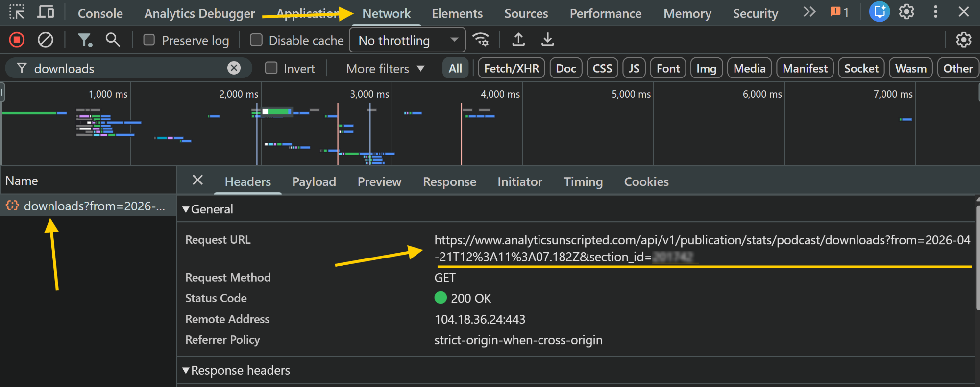Switch to the Security tab
The image size is (980, 387).
tap(756, 13)
